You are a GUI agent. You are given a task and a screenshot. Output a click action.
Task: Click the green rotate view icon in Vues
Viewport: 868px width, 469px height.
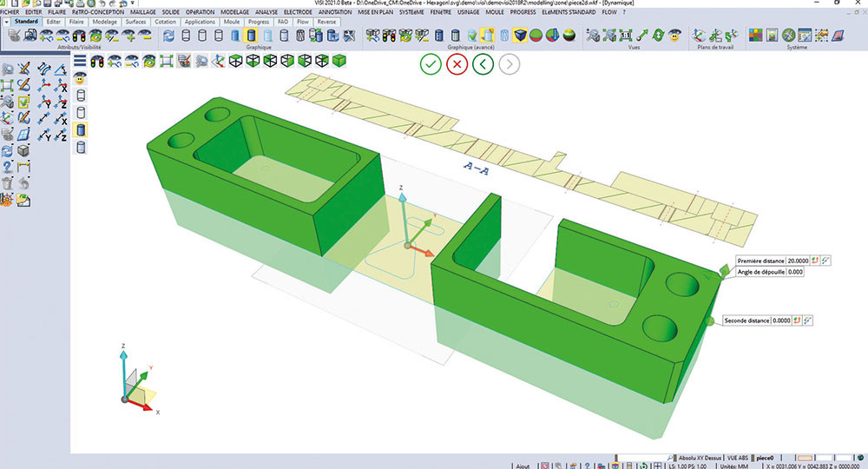tap(658, 36)
